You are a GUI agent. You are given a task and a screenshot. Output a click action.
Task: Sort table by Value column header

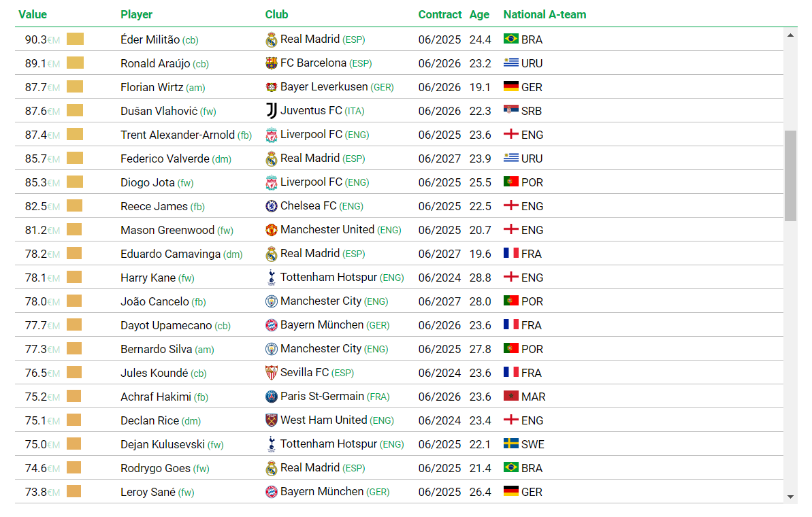click(33, 14)
